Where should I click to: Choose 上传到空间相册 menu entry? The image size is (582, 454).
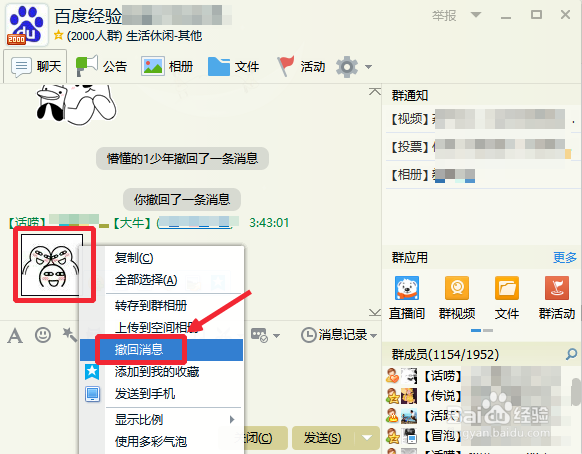tap(156, 327)
